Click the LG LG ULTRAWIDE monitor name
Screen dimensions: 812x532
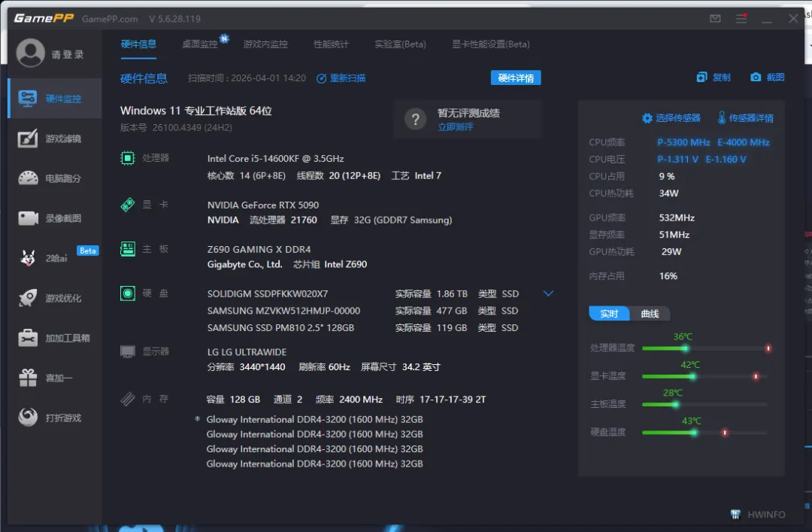click(x=247, y=352)
